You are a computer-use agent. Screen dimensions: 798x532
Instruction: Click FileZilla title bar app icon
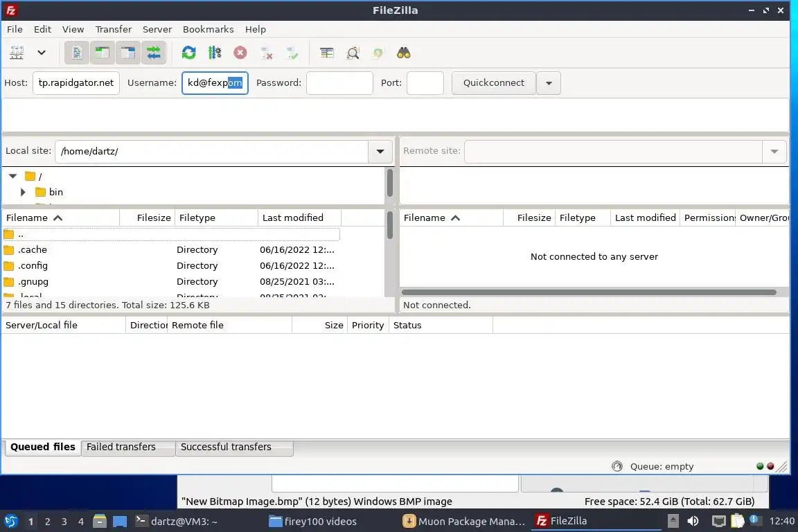10,10
